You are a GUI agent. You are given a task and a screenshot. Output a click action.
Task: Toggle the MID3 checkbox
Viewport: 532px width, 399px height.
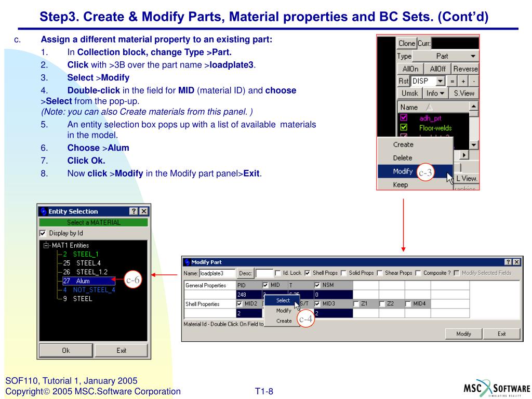[x=317, y=303]
